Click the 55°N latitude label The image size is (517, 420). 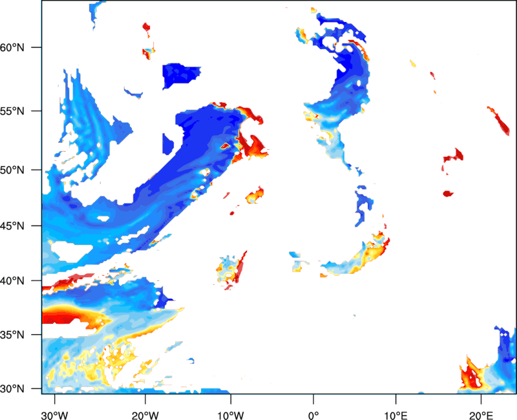12,110
